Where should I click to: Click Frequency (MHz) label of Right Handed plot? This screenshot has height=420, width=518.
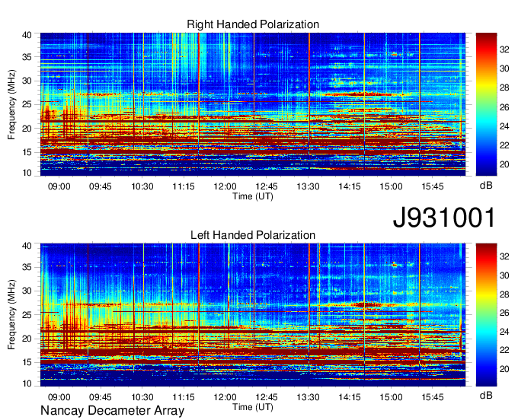tap(11, 104)
